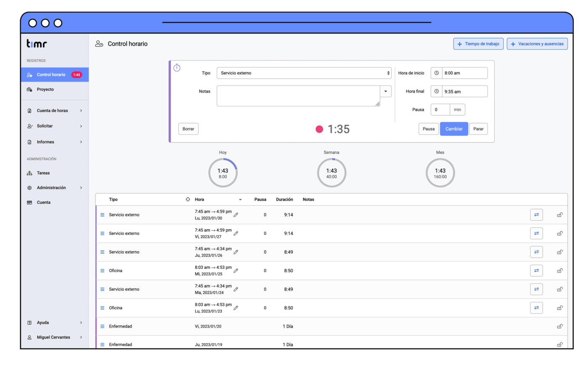
Task: Click swap button for Vi, 2023/01/27 row
Action: point(536,233)
